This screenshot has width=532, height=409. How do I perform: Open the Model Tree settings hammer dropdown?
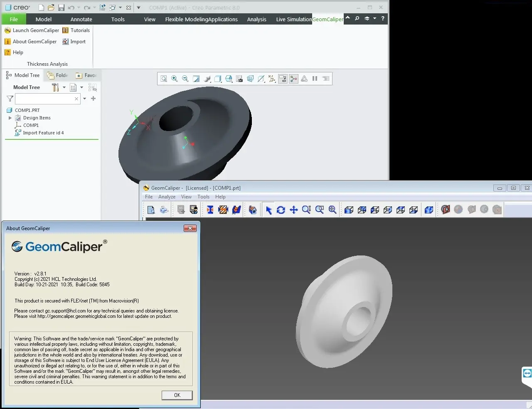pos(59,87)
